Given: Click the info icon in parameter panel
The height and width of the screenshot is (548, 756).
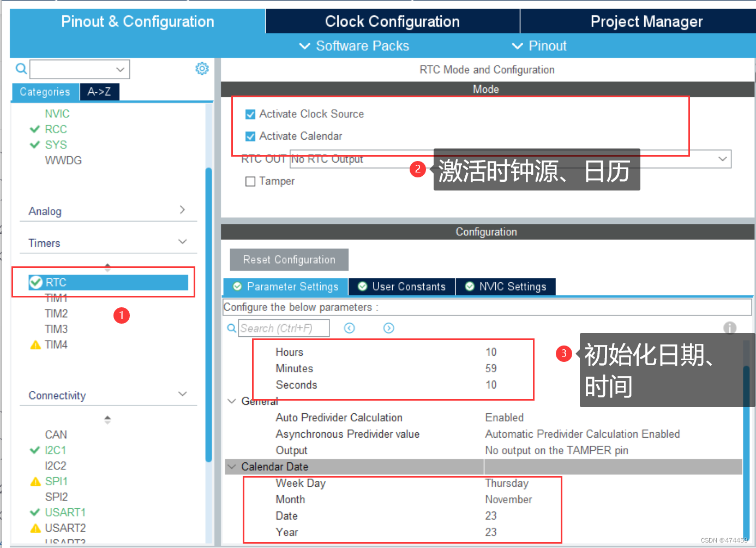Looking at the screenshot, I should (x=730, y=328).
